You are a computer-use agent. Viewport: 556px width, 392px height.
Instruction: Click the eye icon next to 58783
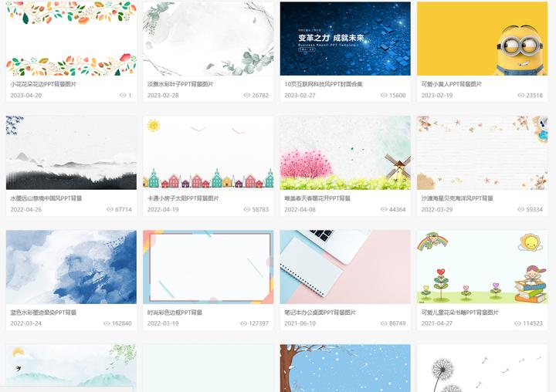click(247, 209)
